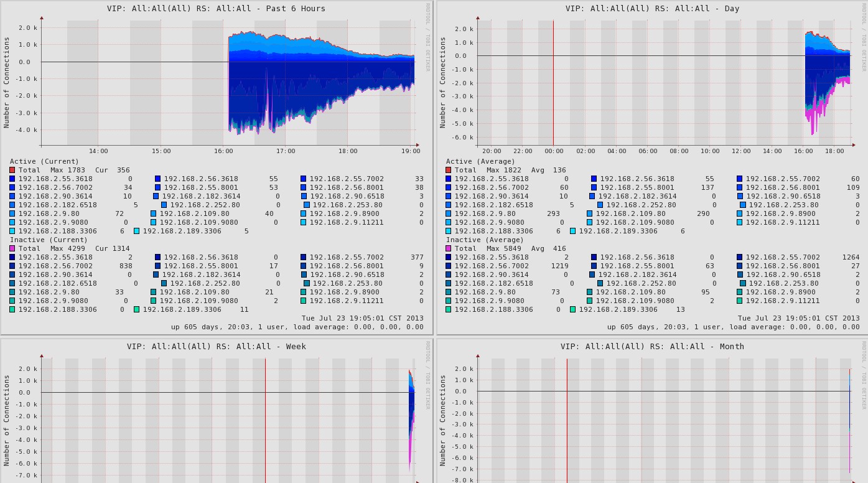This screenshot has width=868, height=483.
Task: Click 192.168.2.189.3306 swatch in Inactive (Average) legend
Action: (x=573, y=309)
